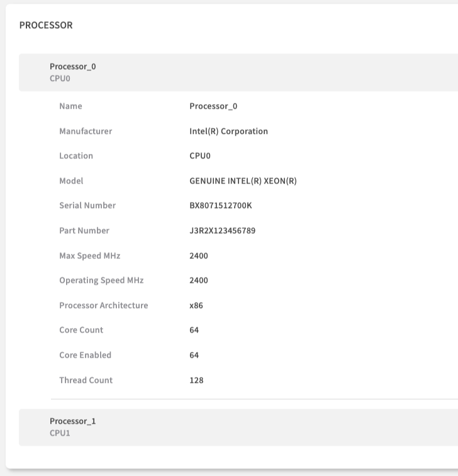Click the GENUINE INTEL(R) XEON(R) model value
Viewport: 458px width, 476px height.
coord(243,181)
